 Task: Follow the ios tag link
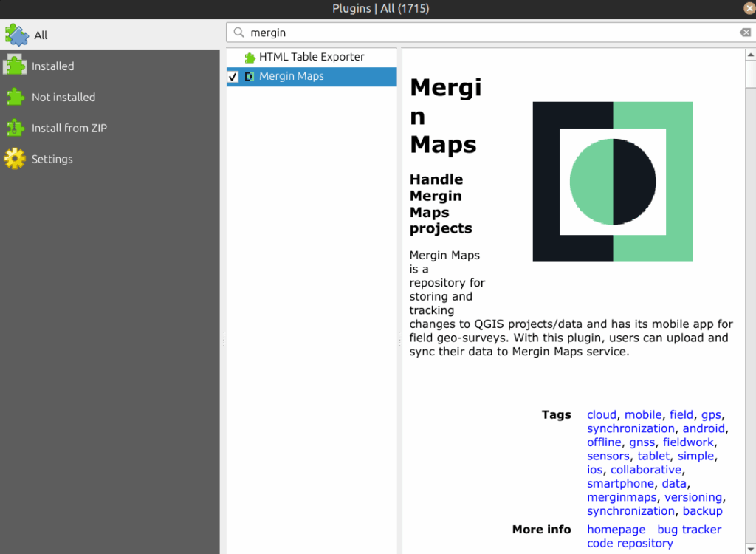[594, 470]
